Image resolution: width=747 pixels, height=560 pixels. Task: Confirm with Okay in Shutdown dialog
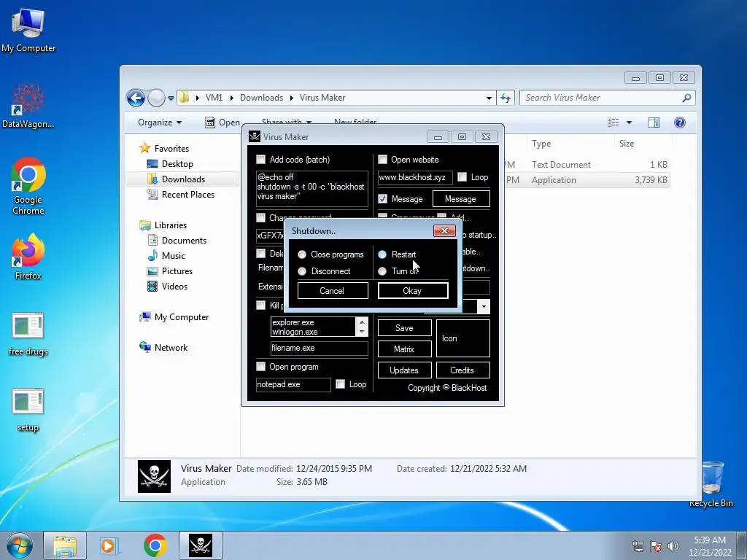coord(413,290)
